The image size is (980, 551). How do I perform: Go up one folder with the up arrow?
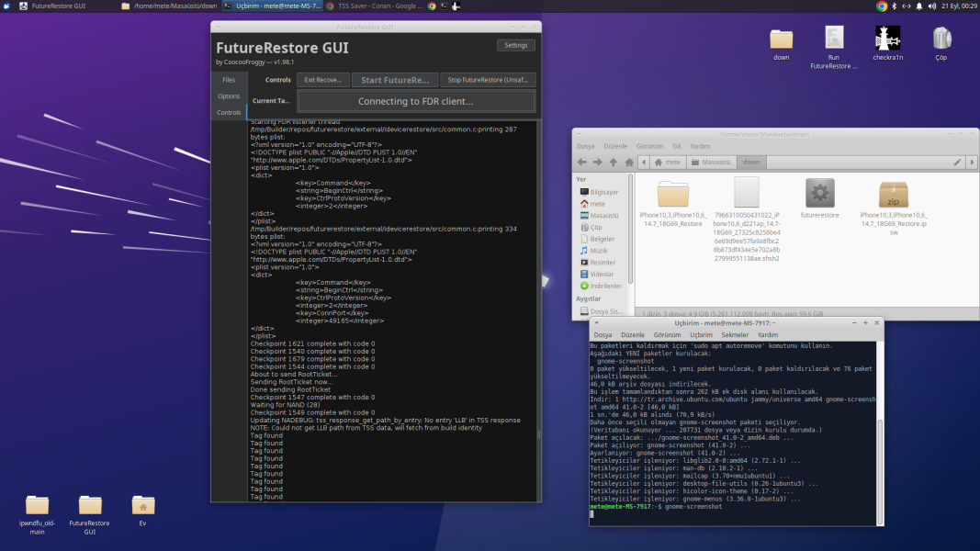[x=614, y=163]
